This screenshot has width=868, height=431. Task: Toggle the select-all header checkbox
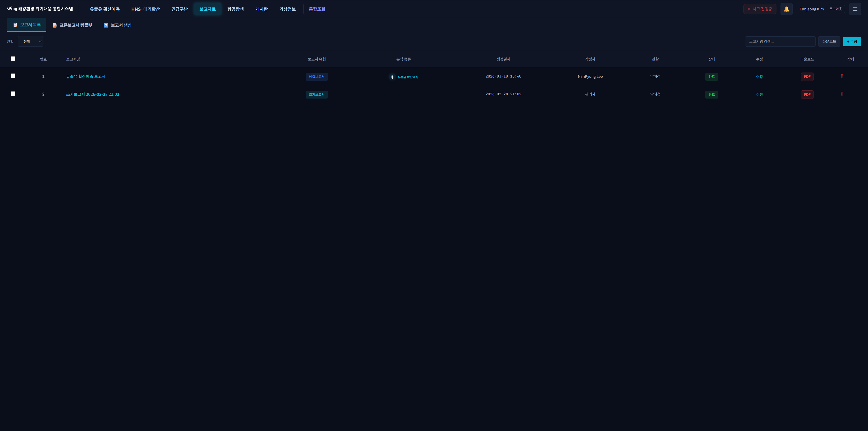[13, 59]
